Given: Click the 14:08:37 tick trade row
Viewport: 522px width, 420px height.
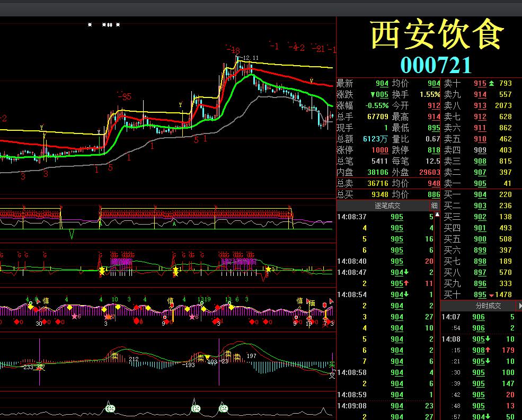Looking at the screenshot, I should point(385,217).
